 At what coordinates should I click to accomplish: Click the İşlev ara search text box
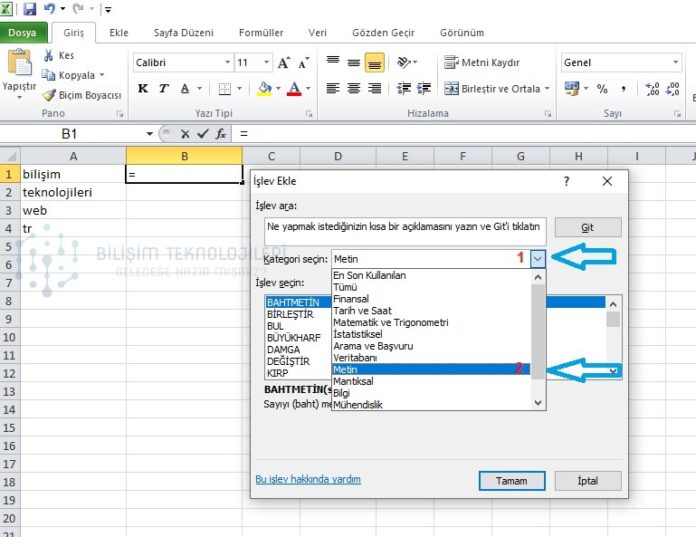405,231
